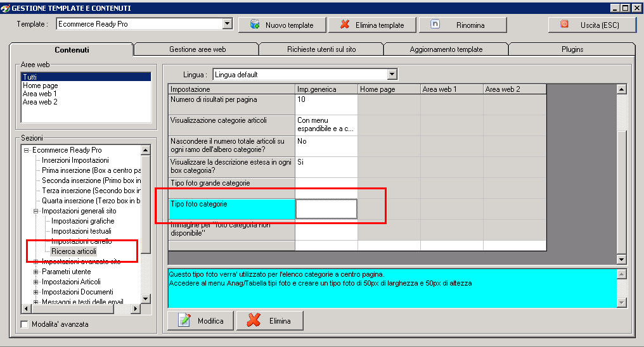Expand the Messaggi e testi delle email node

coord(35,302)
